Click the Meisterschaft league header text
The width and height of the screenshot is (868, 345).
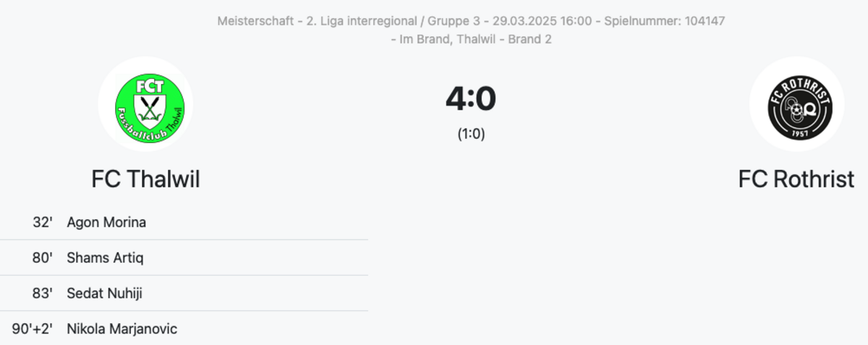pos(255,21)
